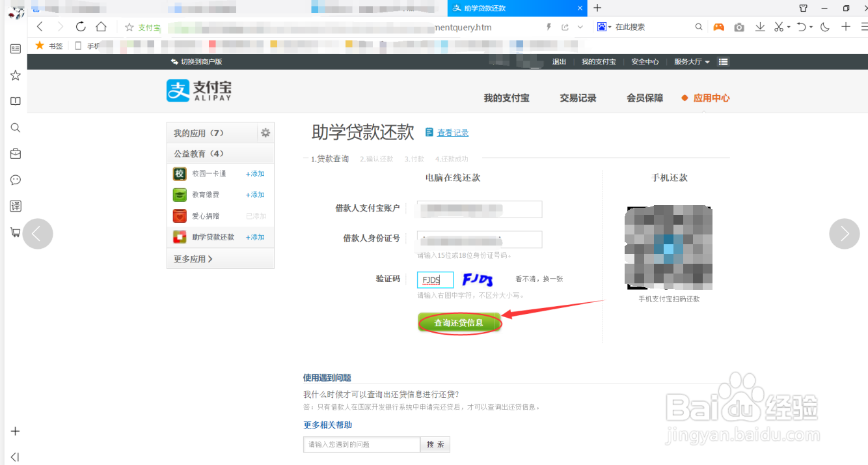The width and height of the screenshot is (868, 465).
Task: Click the 借款人支付宝账户 input field
Action: [x=480, y=209]
